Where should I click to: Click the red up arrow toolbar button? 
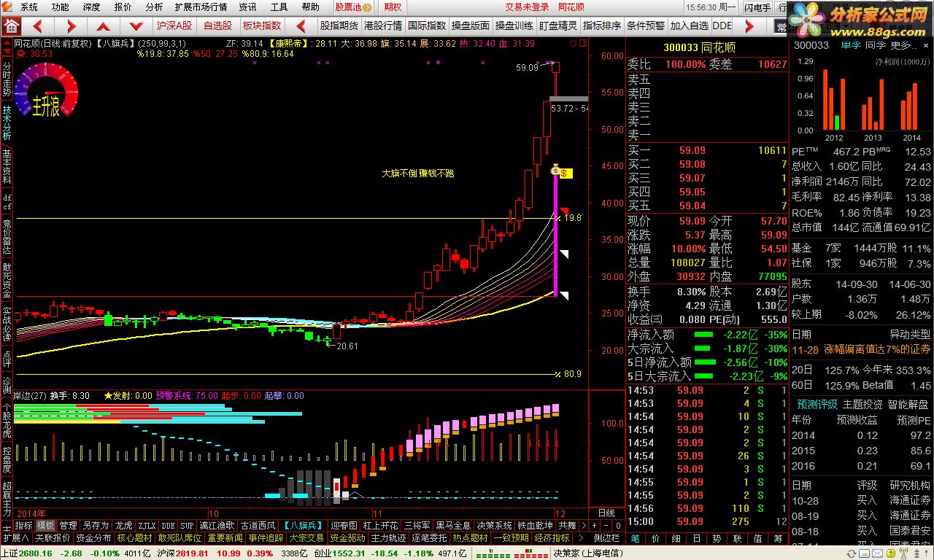103,26
